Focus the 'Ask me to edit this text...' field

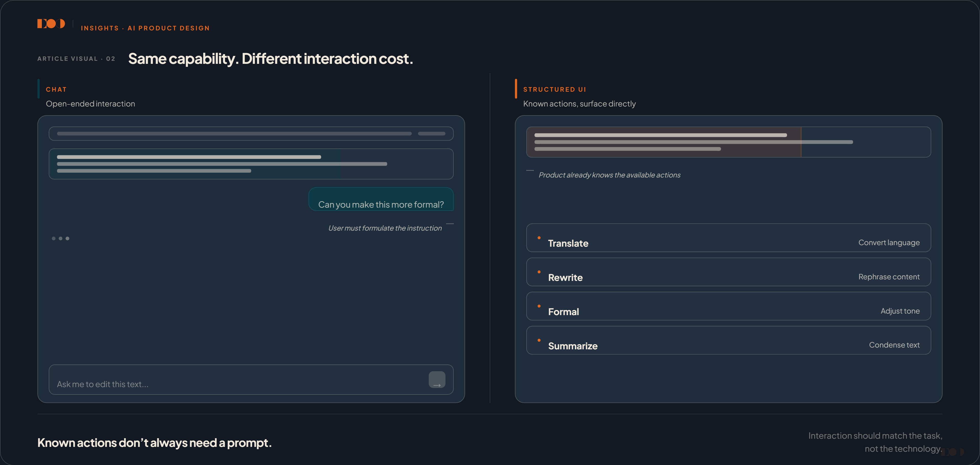251,380
